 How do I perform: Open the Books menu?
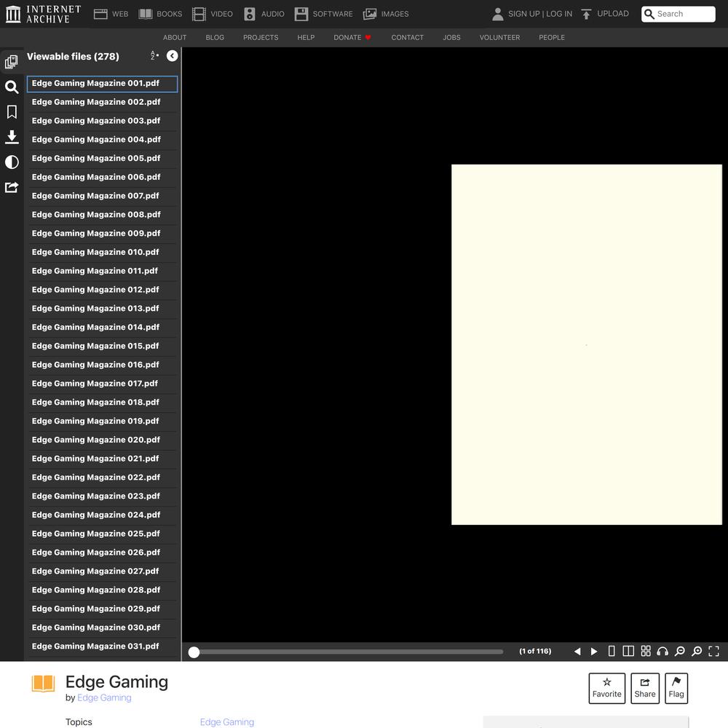160,14
